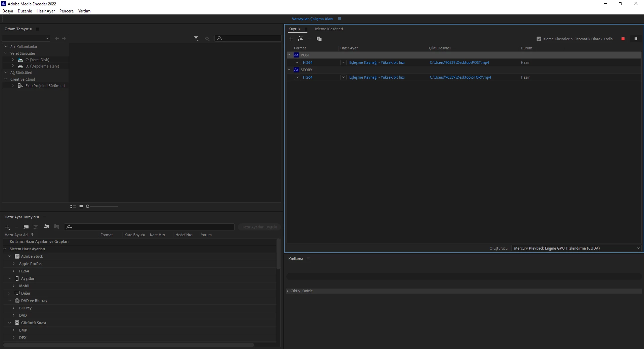Click the Adobe Stock St icon
Viewport: 644px width, 349px height.
17,256
